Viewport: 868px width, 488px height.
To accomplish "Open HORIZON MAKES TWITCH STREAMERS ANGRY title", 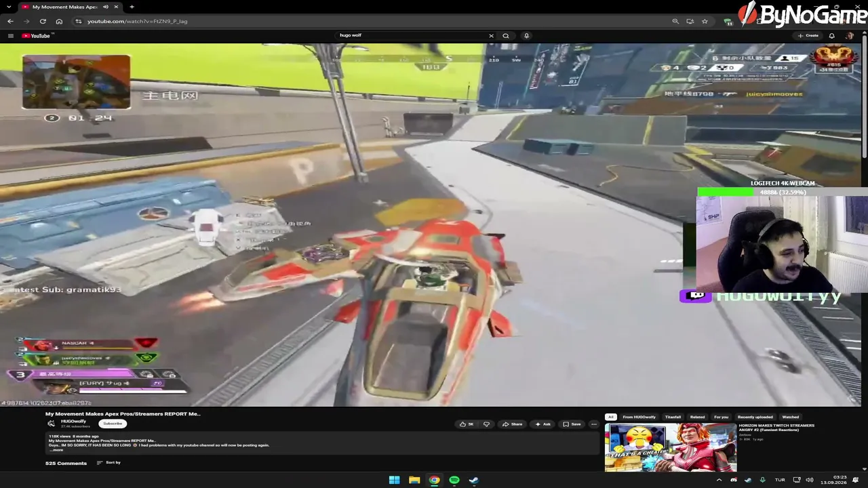I will [776, 428].
